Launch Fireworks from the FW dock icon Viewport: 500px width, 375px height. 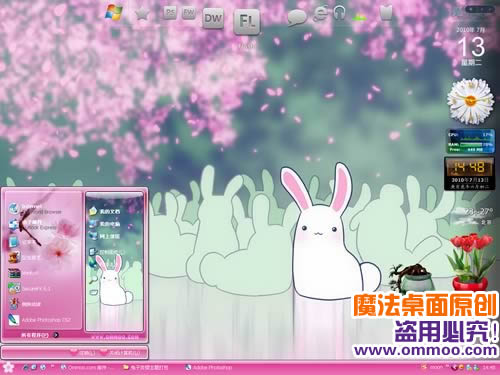coord(189,13)
